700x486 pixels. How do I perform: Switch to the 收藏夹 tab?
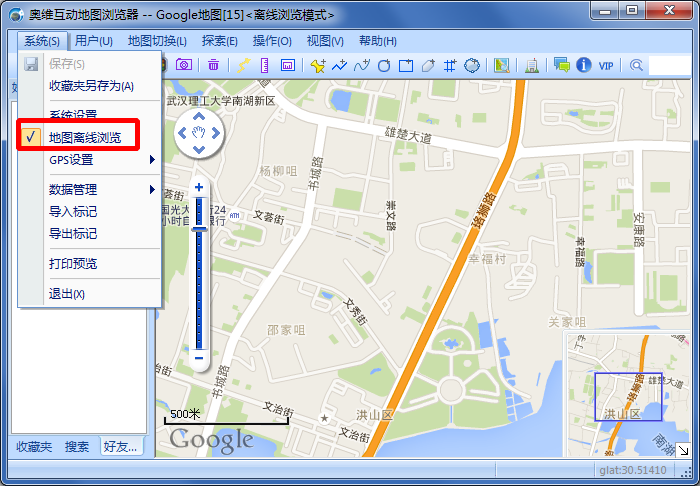pos(34,446)
